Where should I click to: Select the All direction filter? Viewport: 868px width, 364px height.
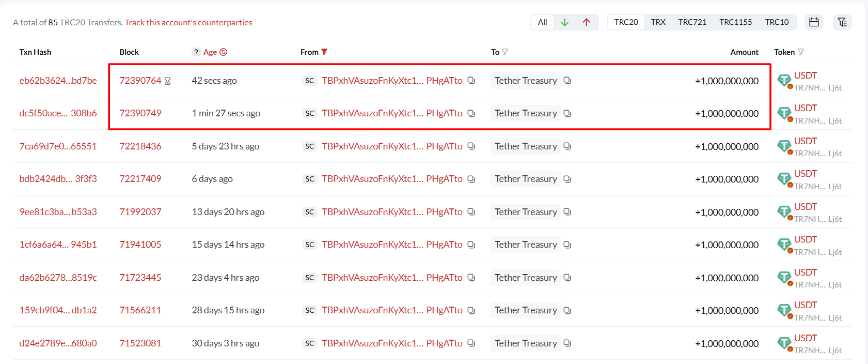tap(542, 22)
